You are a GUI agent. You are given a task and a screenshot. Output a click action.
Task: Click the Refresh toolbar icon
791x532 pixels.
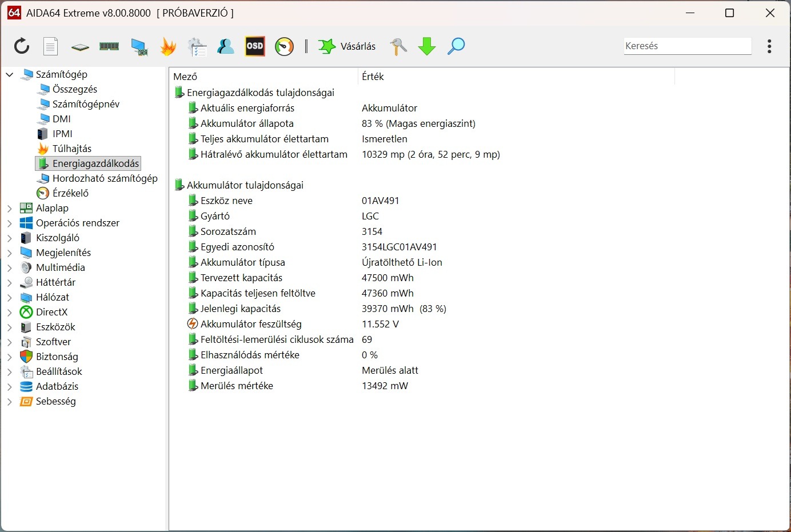coord(22,46)
